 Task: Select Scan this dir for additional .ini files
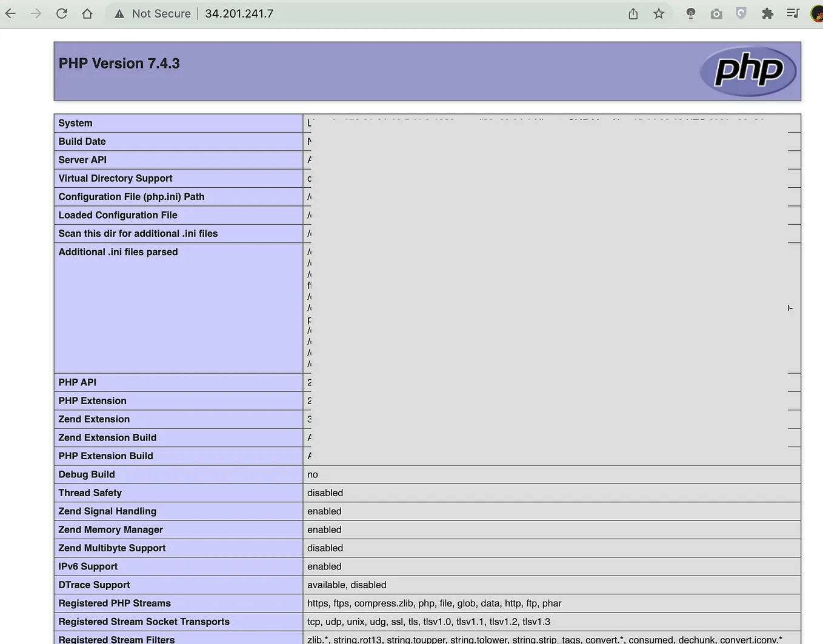(x=138, y=233)
